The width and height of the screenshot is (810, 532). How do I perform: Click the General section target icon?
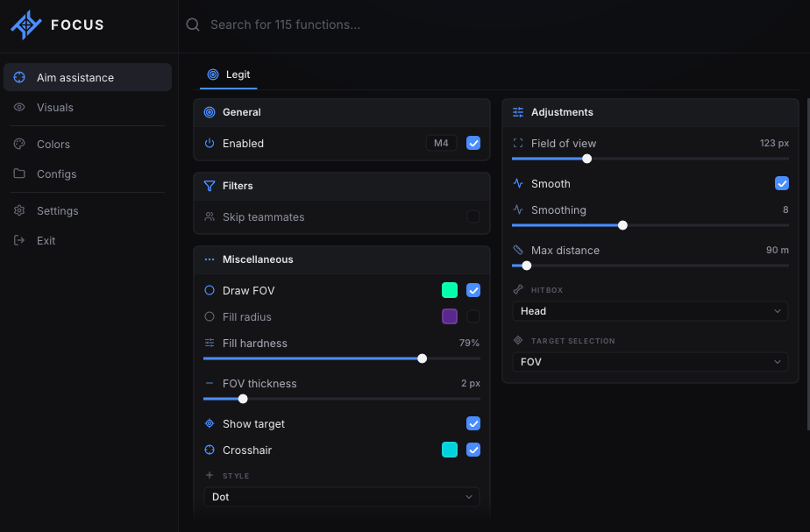pos(210,112)
